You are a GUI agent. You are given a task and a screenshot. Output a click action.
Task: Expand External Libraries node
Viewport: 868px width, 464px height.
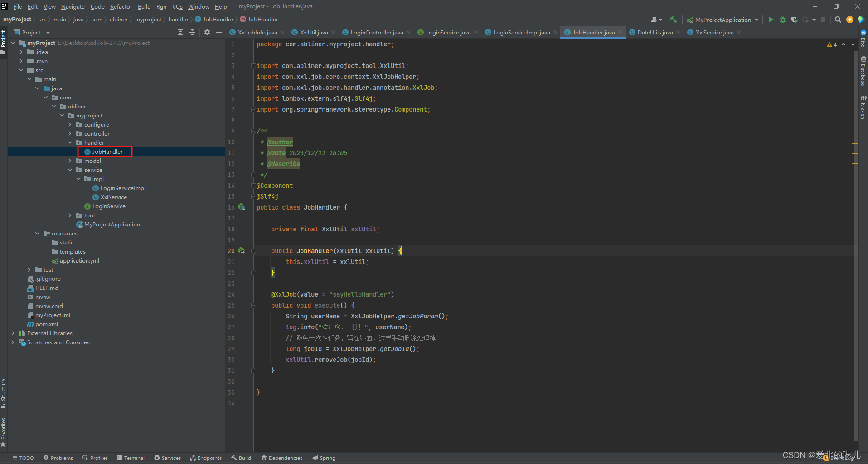(13, 333)
